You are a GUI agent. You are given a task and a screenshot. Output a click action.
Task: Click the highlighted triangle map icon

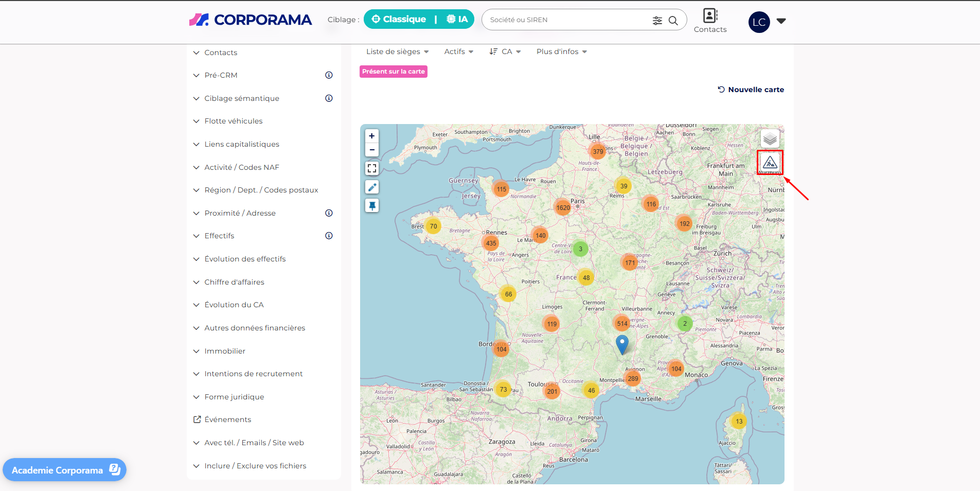pos(770,163)
